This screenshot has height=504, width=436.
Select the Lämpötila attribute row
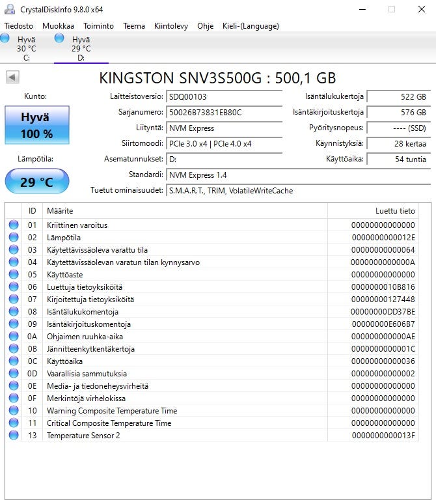tap(195, 238)
